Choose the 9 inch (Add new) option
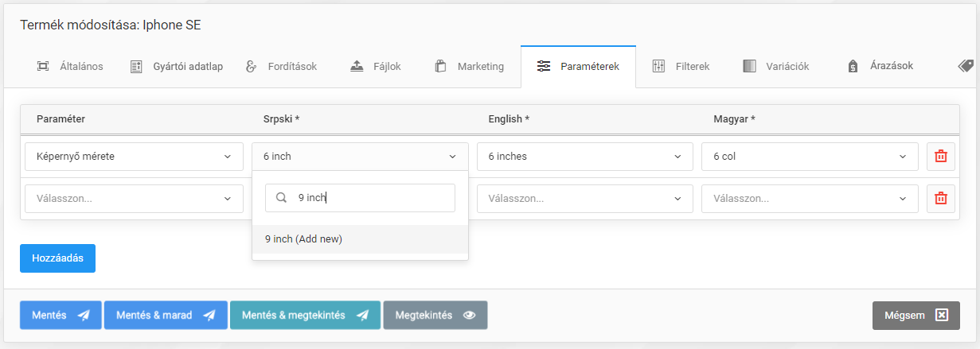The height and width of the screenshot is (349, 980). click(x=360, y=238)
